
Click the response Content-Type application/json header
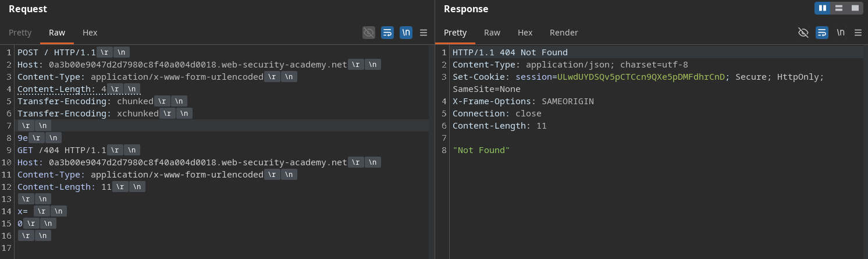[x=570, y=65]
